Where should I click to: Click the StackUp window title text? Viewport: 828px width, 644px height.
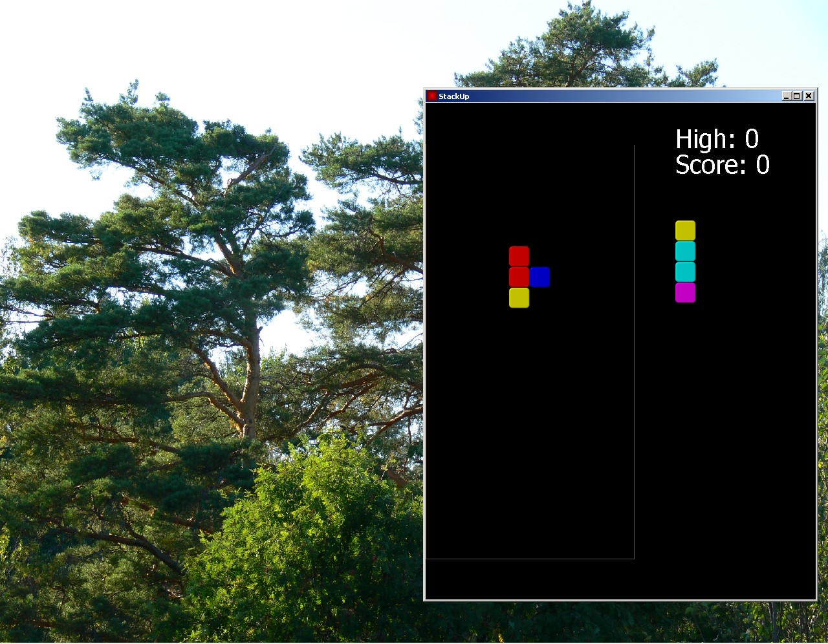click(453, 96)
